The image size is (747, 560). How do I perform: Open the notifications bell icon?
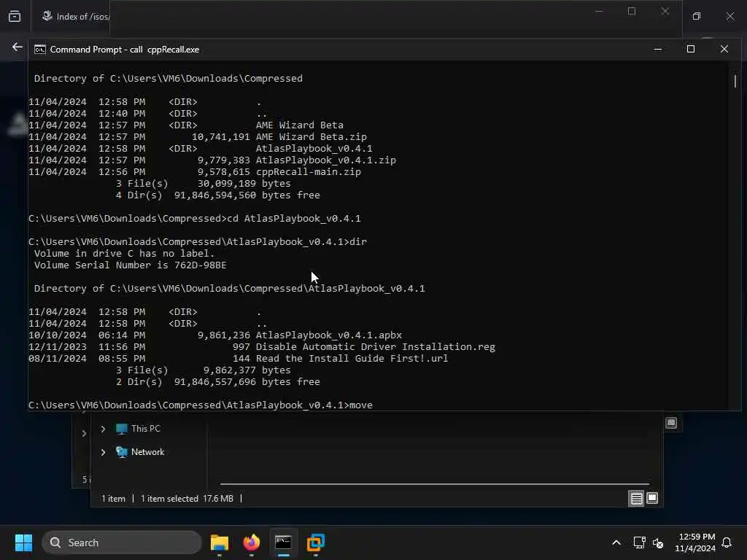pos(727,542)
